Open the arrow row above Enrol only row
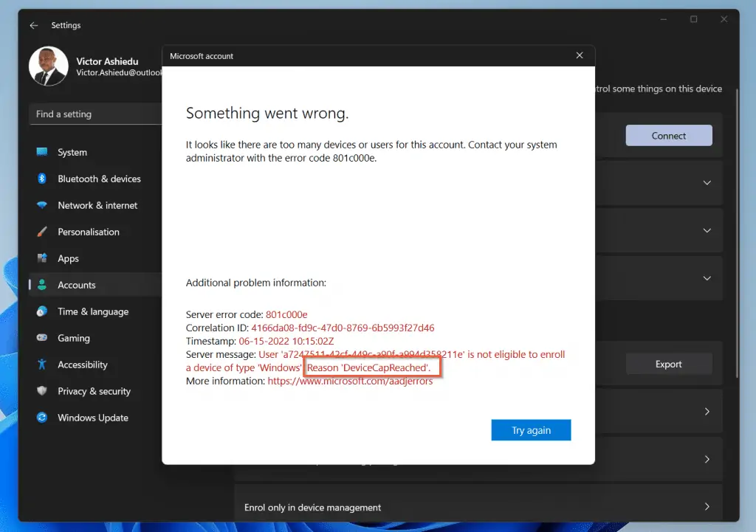 tap(707, 459)
